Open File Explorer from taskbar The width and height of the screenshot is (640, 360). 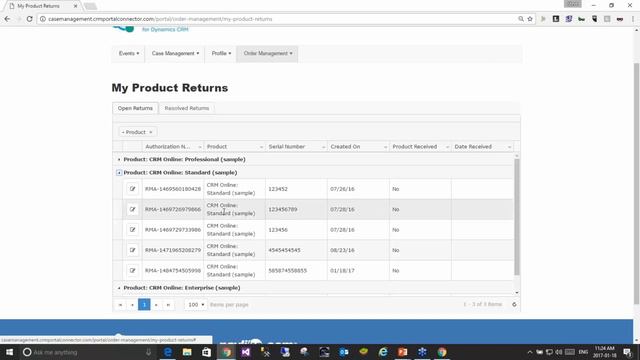click(x=187, y=352)
